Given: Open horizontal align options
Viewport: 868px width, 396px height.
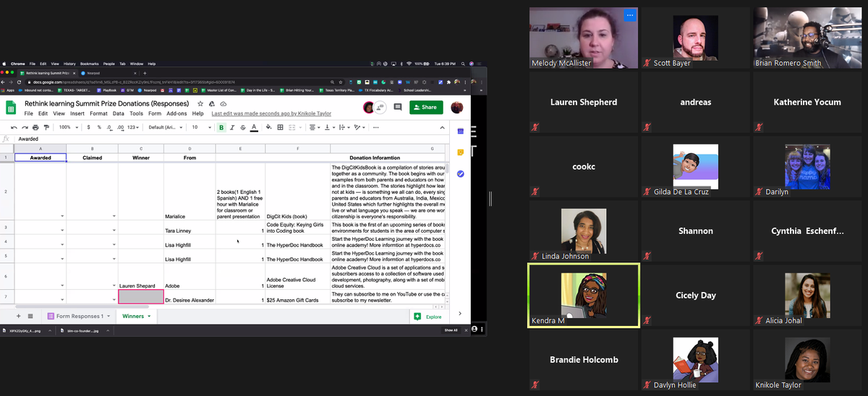Looking at the screenshot, I should (x=315, y=127).
